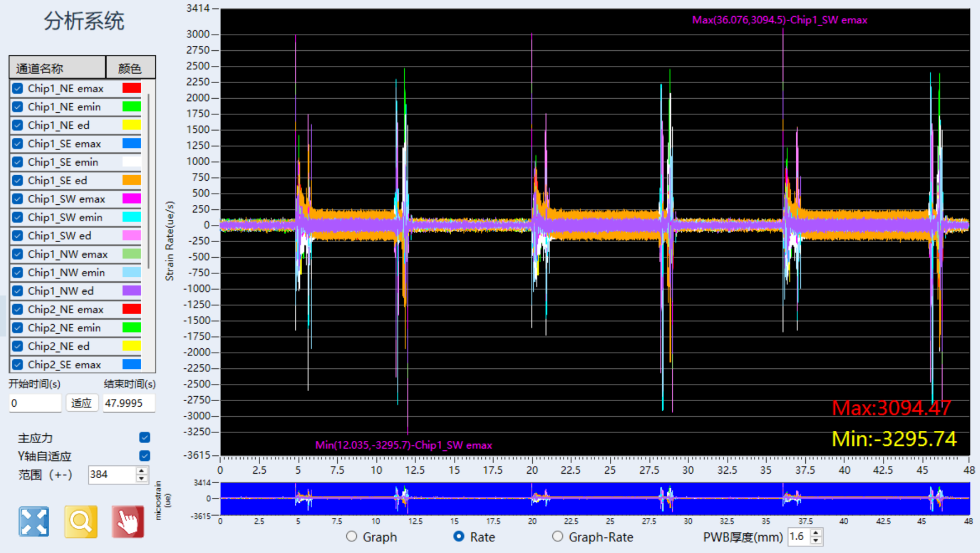Click the 颜色 column header

(x=130, y=68)
